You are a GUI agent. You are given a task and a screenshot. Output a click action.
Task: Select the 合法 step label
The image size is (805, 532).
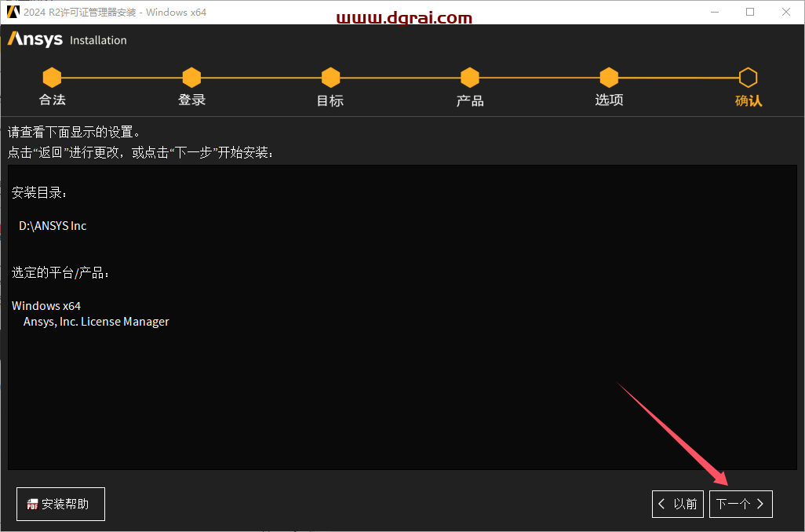(53, 100)
